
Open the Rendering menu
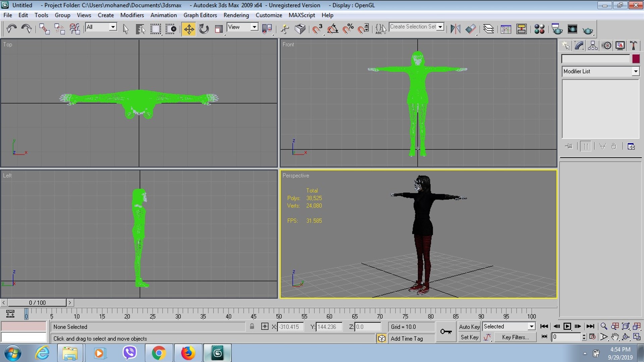click(236, 15)
